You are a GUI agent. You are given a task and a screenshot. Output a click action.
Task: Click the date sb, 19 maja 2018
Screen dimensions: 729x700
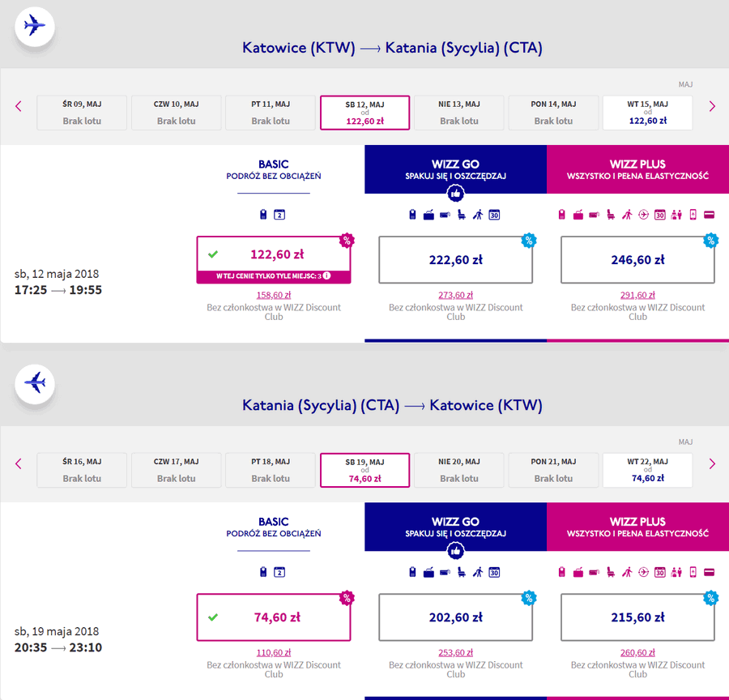coord(57,631)
